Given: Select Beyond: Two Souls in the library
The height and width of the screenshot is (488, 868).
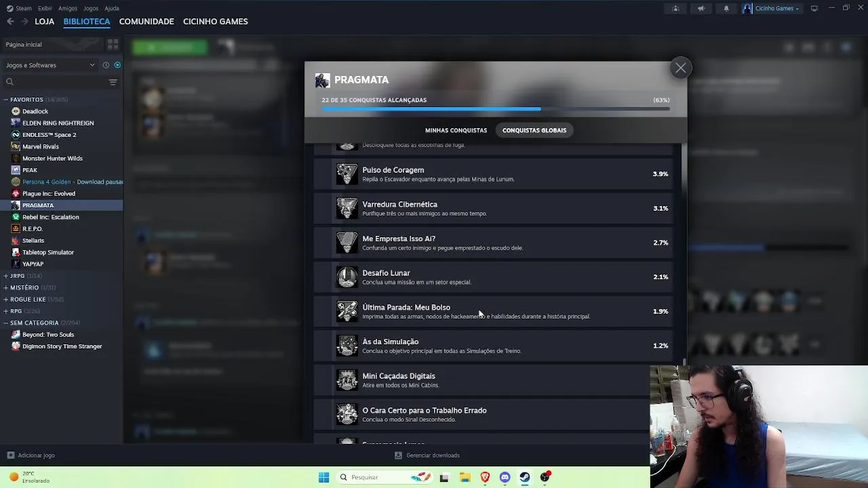Looking at the screenshot, I should [x=48, y=334].
